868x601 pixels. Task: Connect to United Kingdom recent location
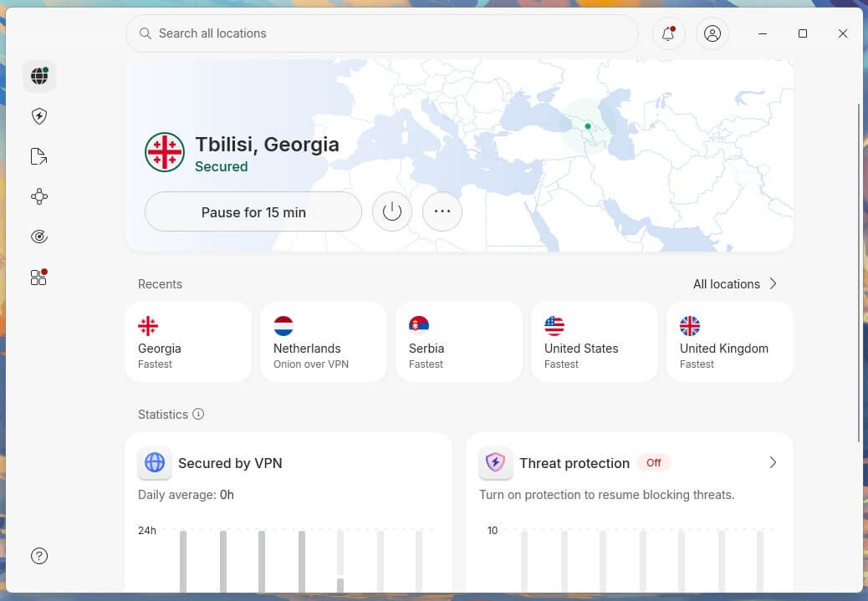(x=730, y=342)
